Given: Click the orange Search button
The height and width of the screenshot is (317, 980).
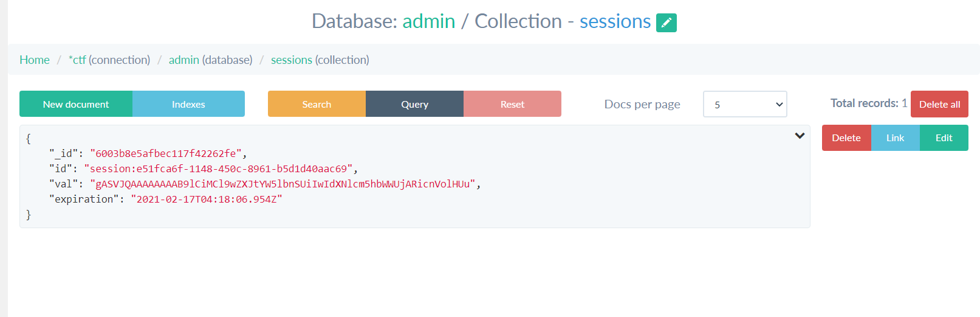Looking at the screenshot, I should click(317, 104).
